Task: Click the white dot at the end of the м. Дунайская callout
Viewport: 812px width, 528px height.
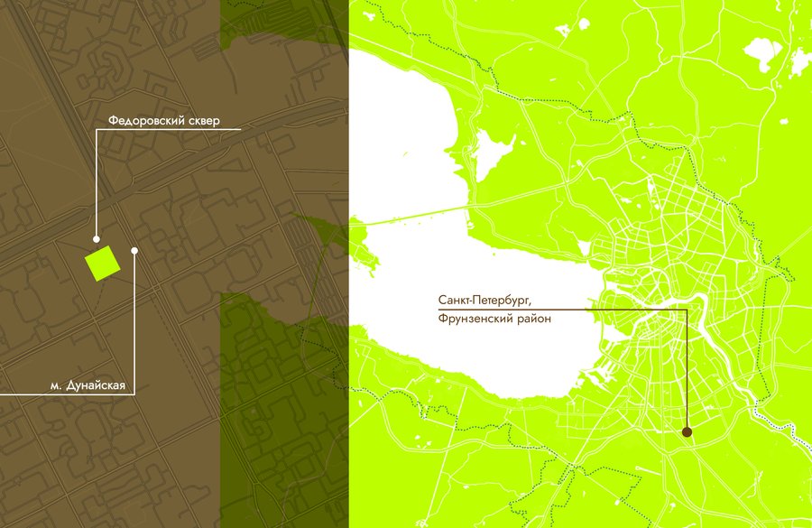Action: tap(134, 251)
